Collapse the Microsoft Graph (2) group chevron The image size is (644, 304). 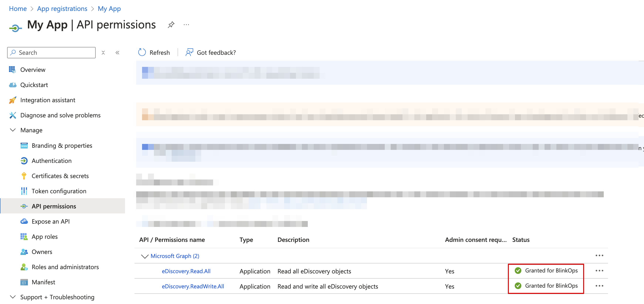pyautogui.click(x=145, y=256)
